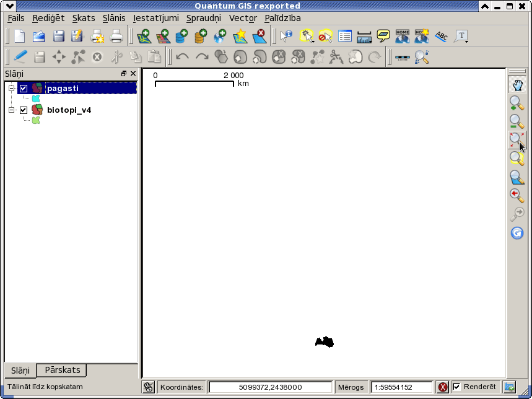
Task: Uncheck the biotopi_v4 layer visibility
Action: click(x=24, y=110)
